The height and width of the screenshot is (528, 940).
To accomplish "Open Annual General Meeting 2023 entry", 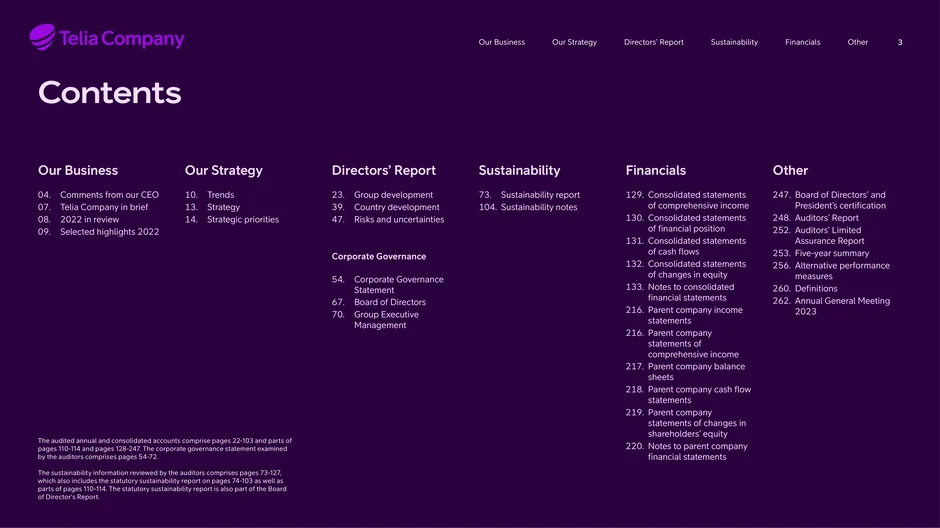I will coord(831,306).
